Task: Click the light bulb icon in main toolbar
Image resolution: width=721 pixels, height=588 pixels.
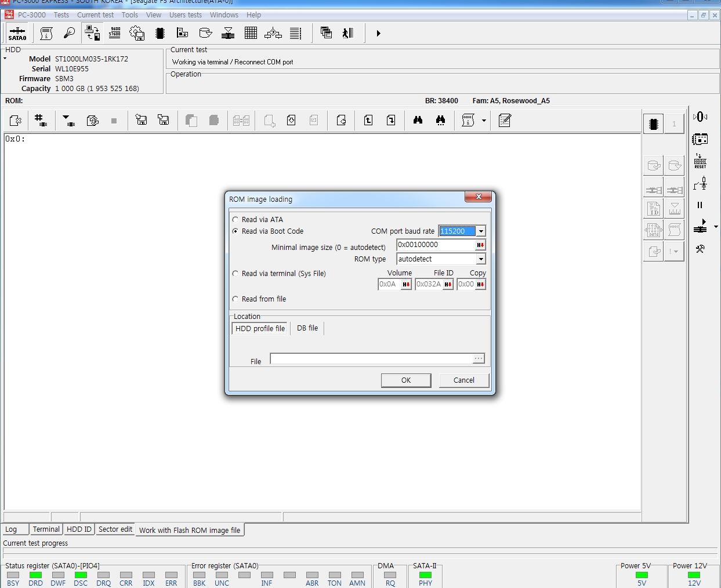Action: point(69,34)
